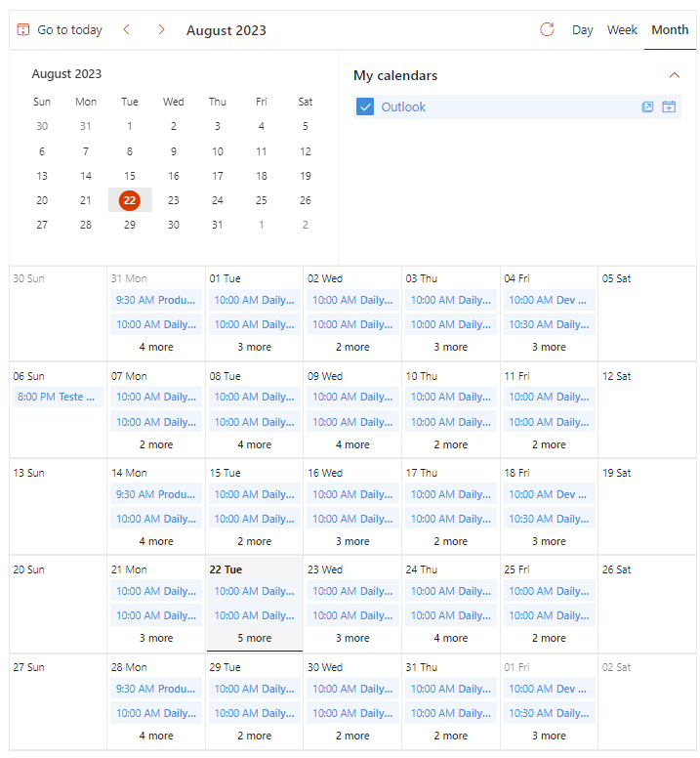Click the 27 Sun day header
This screenshot has width=700, height=758.
28,667
